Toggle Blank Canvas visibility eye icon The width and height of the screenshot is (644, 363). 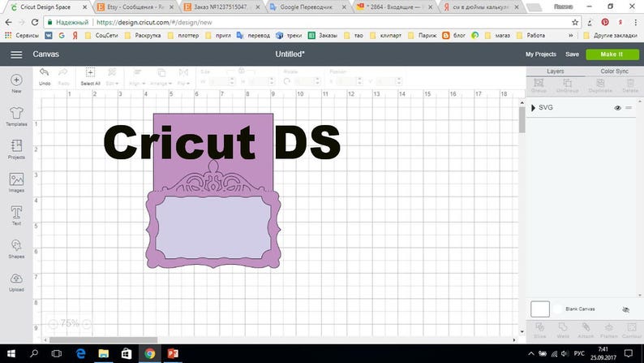pyautogui.click(x=625, y=309)
